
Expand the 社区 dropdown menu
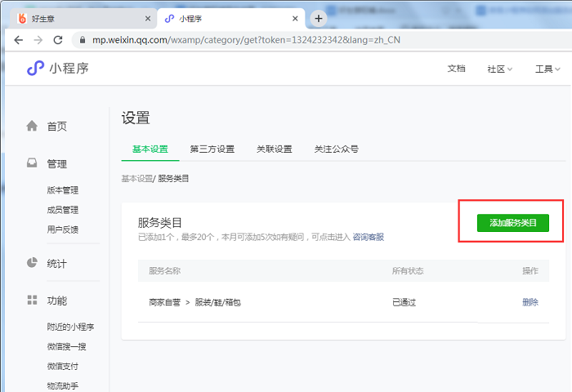tap(500, 69)
